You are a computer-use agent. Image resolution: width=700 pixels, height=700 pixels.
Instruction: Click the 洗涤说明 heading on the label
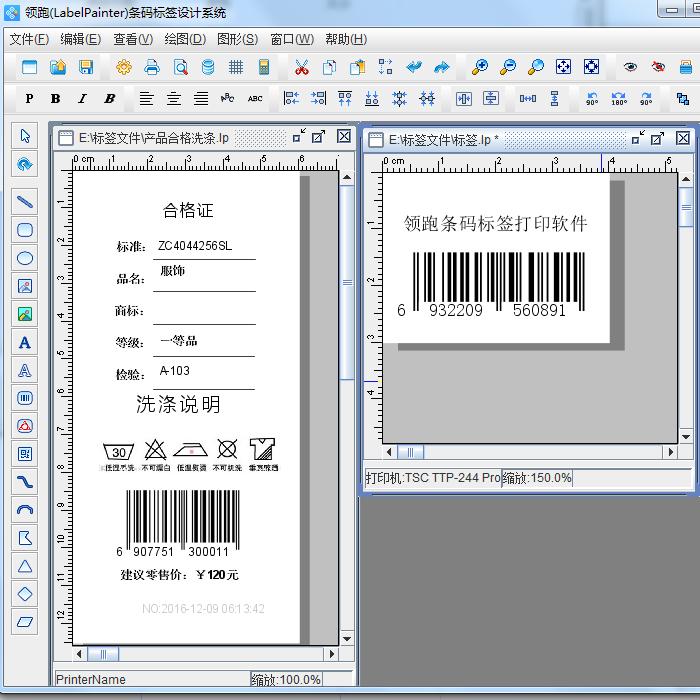pos(178,405)
